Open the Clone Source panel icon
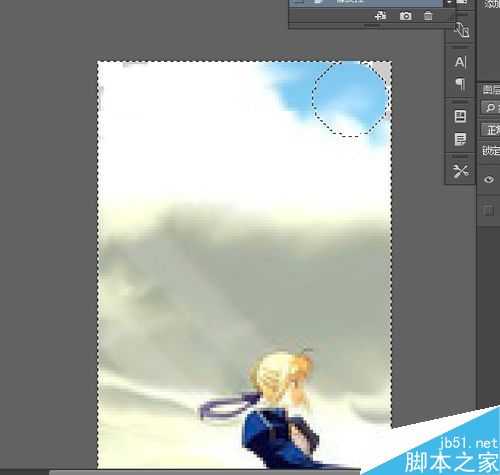Image resolution: width=500 pixels, height=475 pixels. coord(462,30)
